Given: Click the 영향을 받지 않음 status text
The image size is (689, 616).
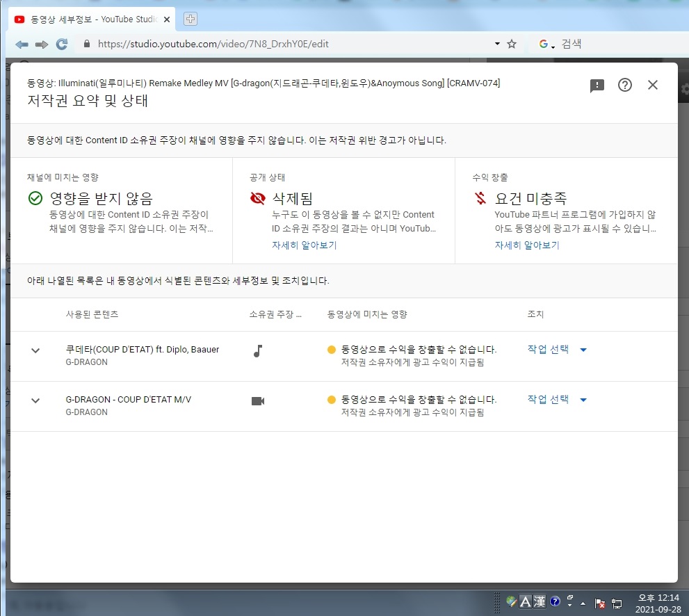Looking at the screenshot, I should (x=101, y=199).
